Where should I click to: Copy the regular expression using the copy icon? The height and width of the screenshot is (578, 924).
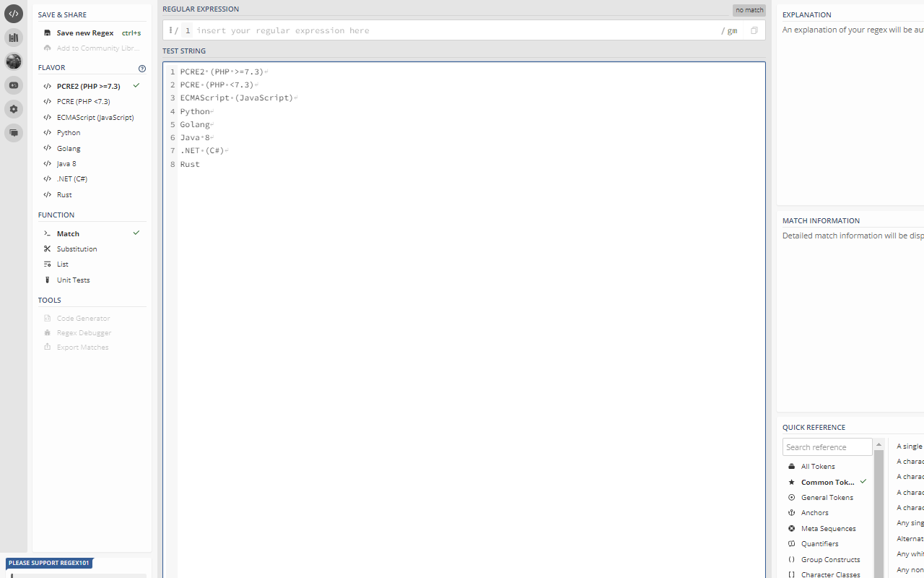(x=754, y=30)
